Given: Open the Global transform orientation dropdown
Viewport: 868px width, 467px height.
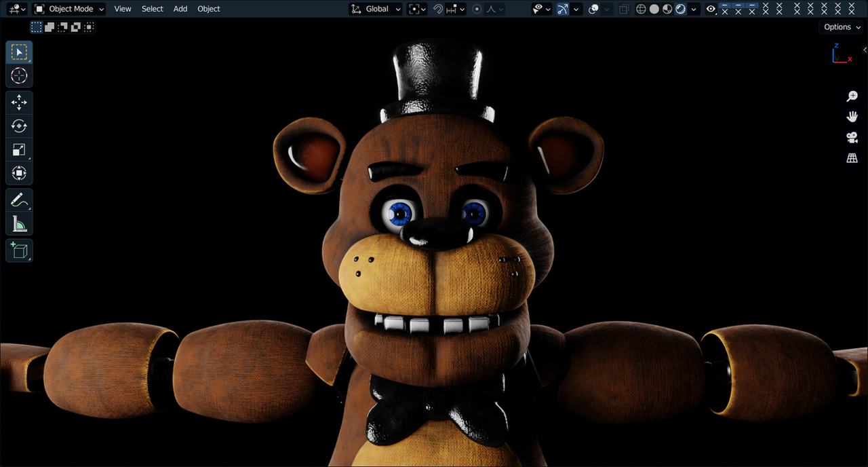Looking at the screenshot, I should (x=376, y=9).
